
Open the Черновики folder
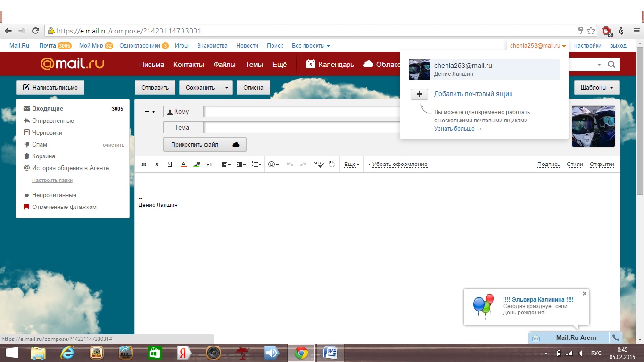point(47,133)
